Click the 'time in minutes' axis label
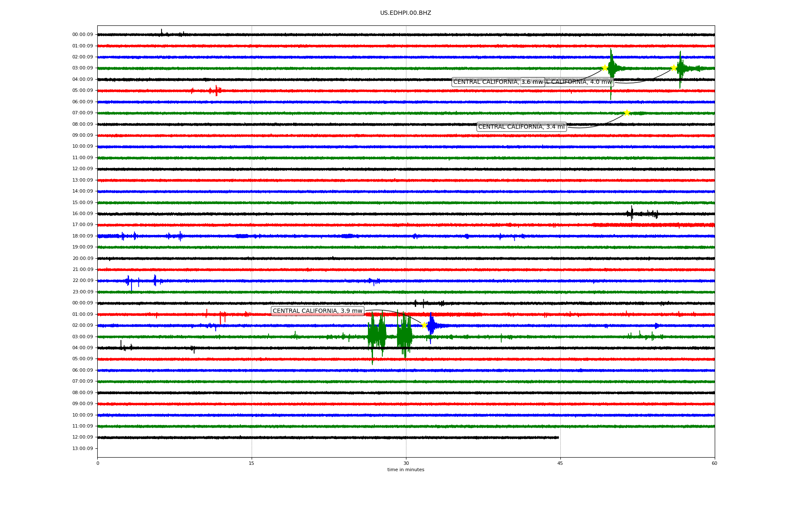This screenshot has height=508, width=812. click(x=406, y=469)
